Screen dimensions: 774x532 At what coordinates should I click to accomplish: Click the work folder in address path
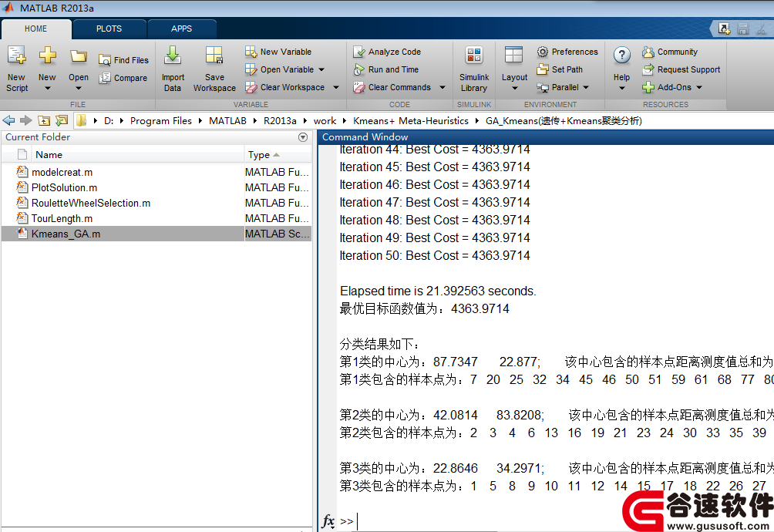coord(325,121)
